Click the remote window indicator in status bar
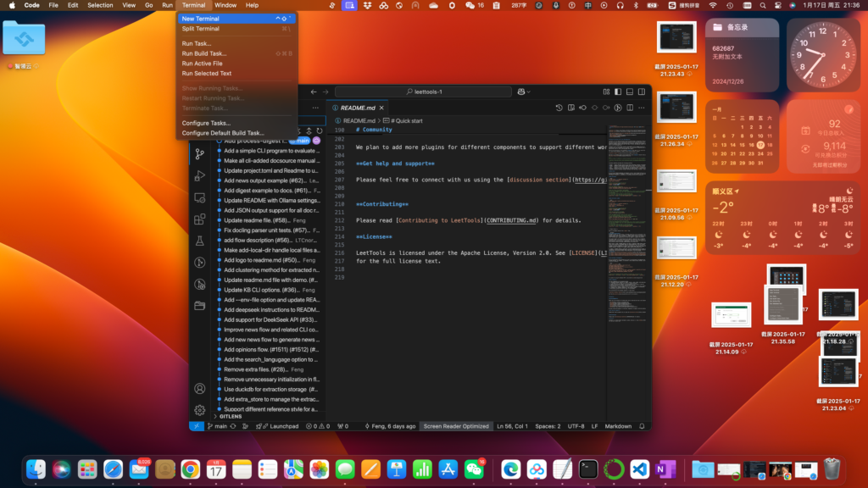Screen dimensions: 868x488 point(197,426)
